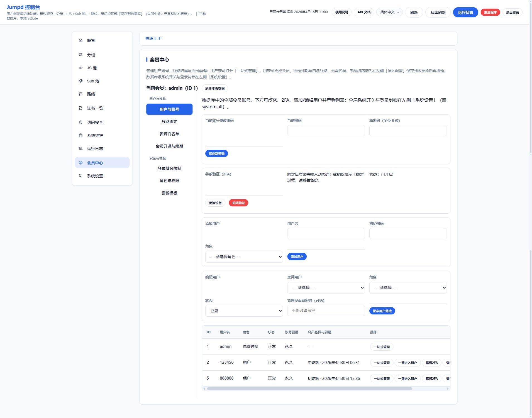The height and width of the screenshot is (418, 532).
Task: Click the red 重启程序 button
Action: 490,12
